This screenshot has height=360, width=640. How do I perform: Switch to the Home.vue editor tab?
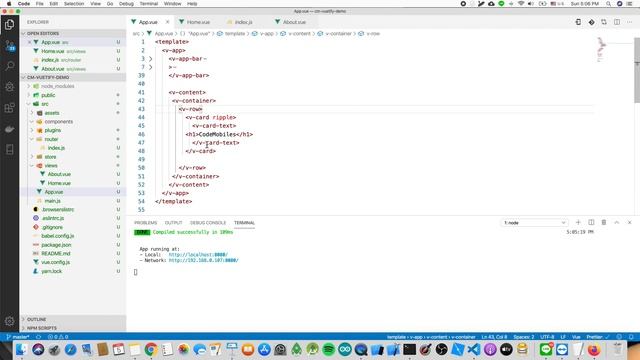198,22
